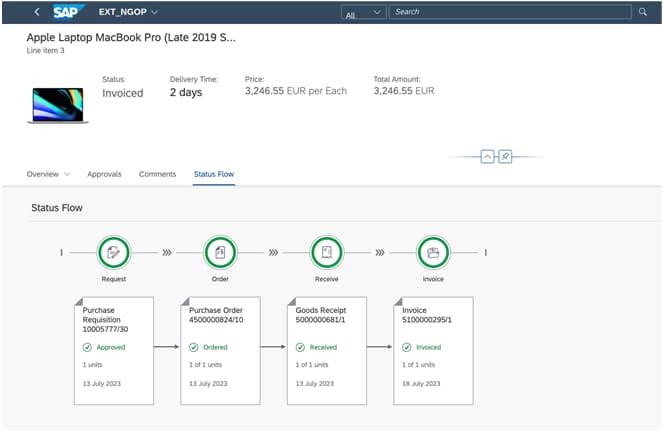Click the Total Amount 3,246.55 EUR value
663x433 pixels.
pos(404,91)
